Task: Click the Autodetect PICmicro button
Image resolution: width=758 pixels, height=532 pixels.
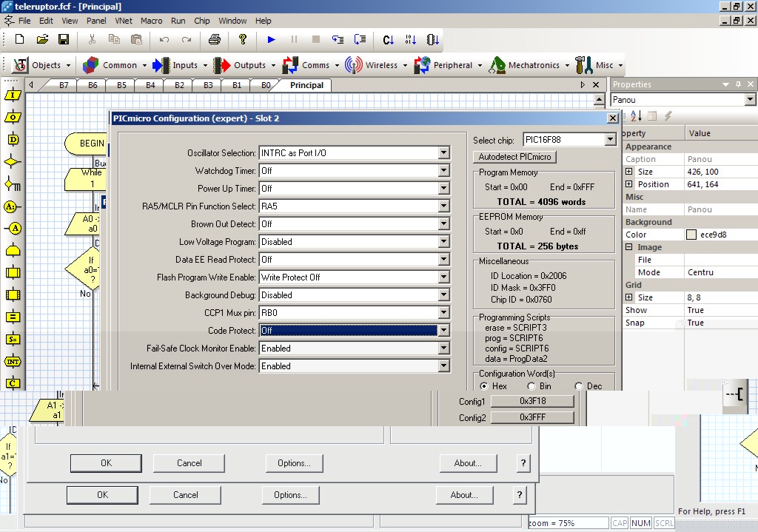Action: pos(514,157)
